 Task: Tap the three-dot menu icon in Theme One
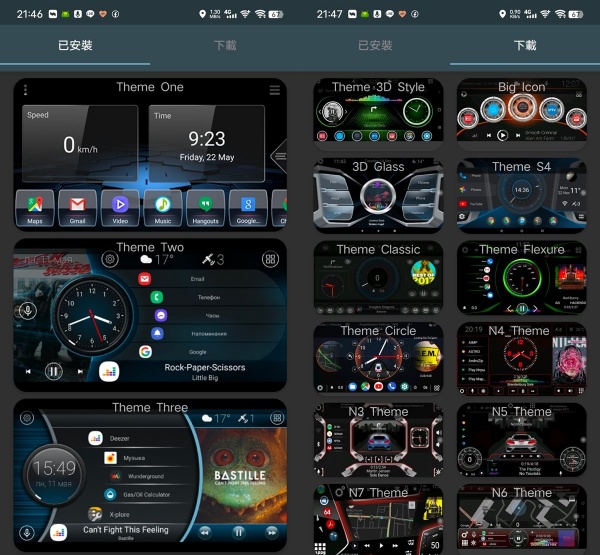26,90
